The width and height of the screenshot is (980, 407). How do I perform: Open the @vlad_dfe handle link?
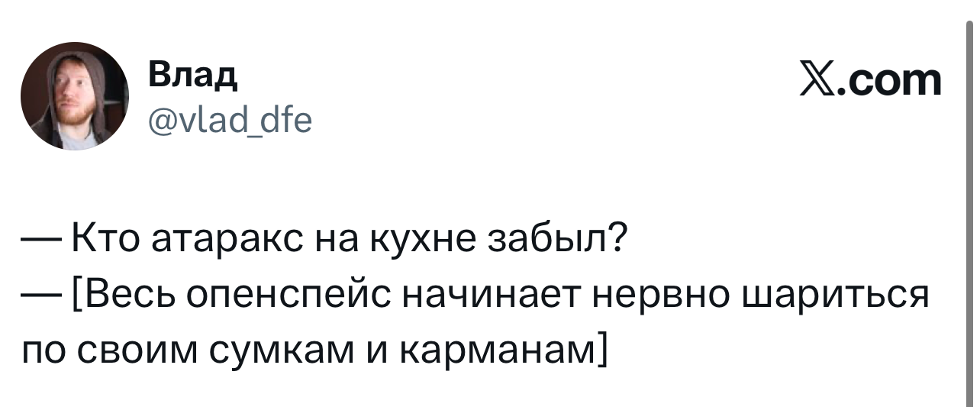229,118
